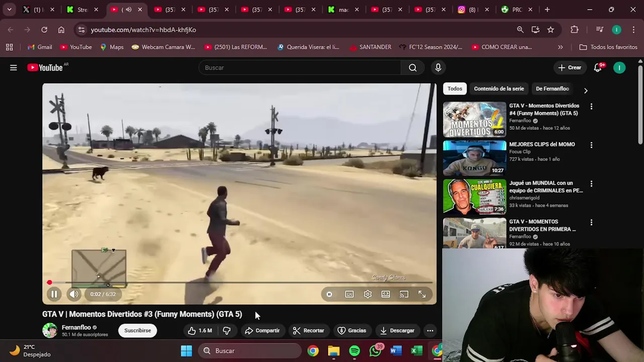Viewport: 644px width, 362px height.
Task: Focus the YouTube Buscar search field
Action: (x=300, y=67)
